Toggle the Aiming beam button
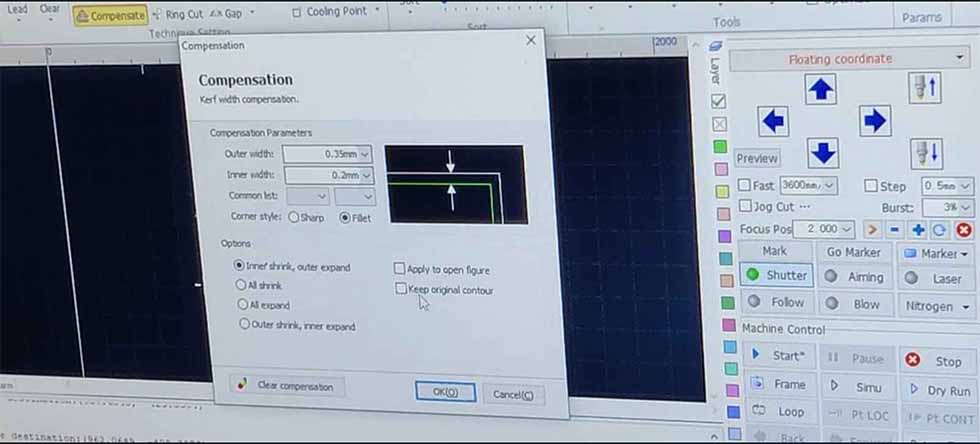980x444 pixels. (854, 277)
